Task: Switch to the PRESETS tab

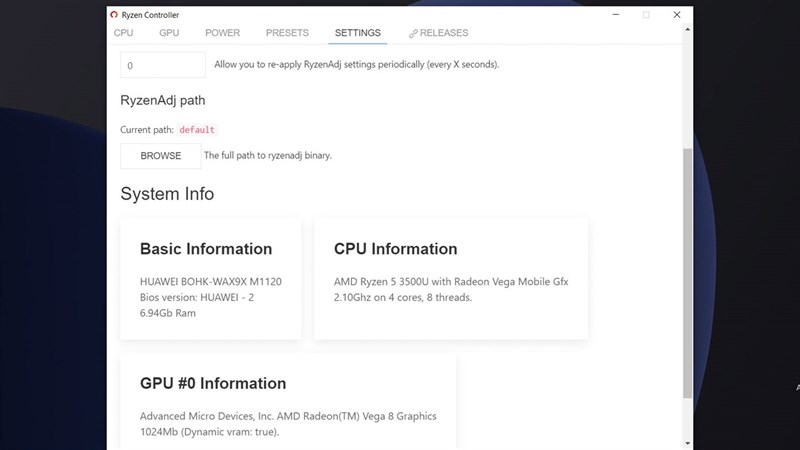Action: tap(287, 33)
